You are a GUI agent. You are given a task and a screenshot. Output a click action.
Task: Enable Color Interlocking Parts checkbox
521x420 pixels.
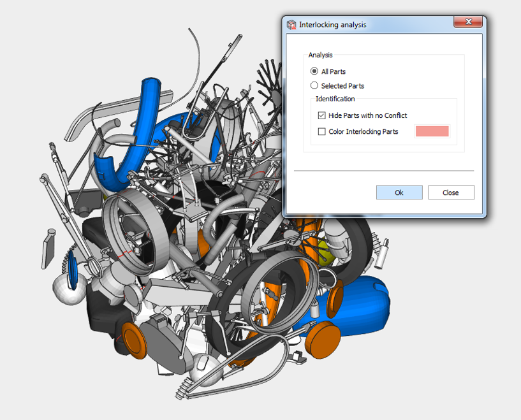(321, 131)
